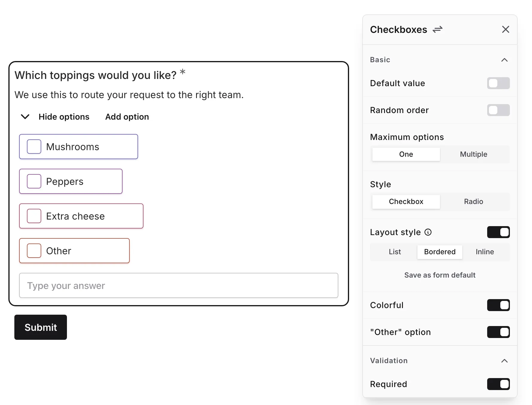Turn off the Layout style switch
Screen dimensions: 532x405
tap(498, 232)
